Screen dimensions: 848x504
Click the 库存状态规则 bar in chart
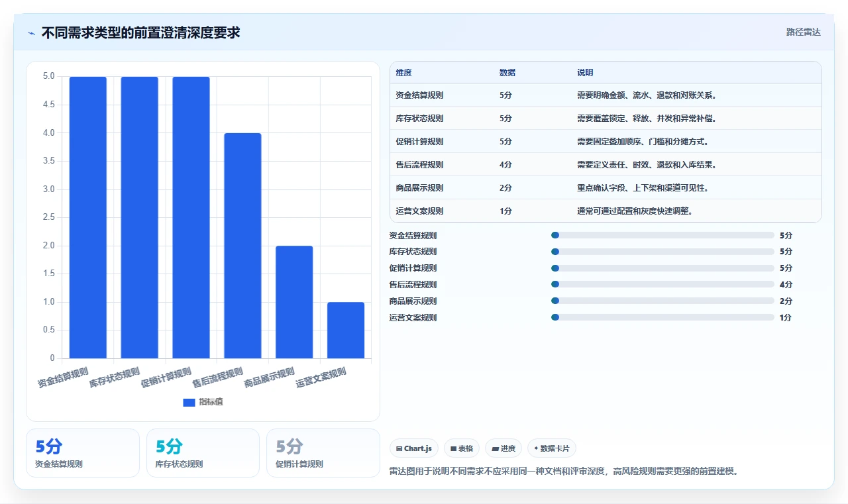[140, 218]
